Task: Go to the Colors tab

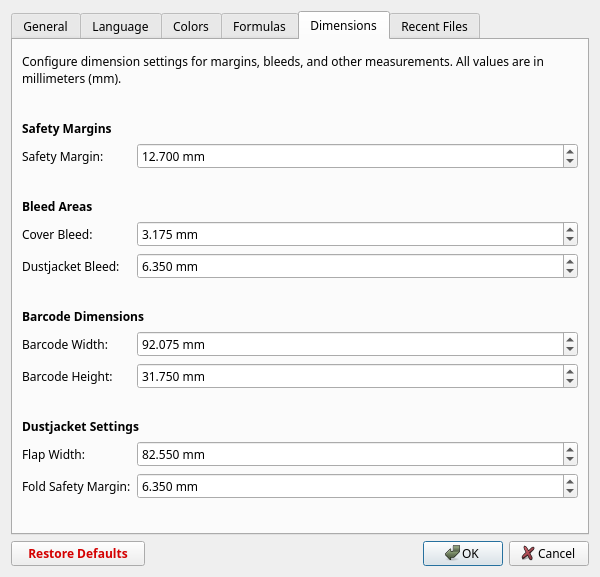Action: [191, 26]
